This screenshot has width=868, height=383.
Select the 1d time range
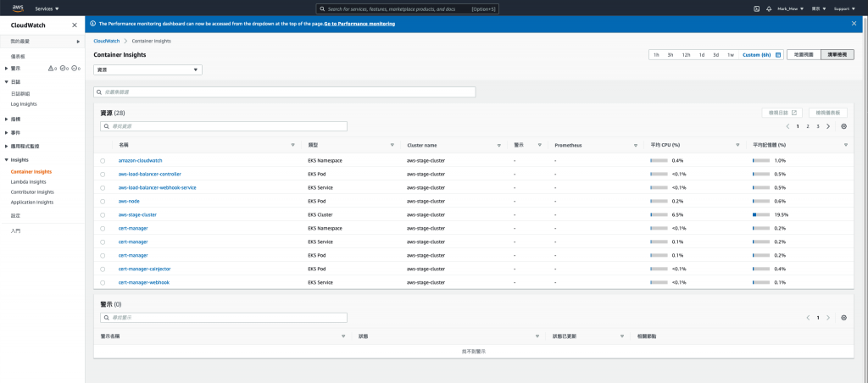point(701,55)
